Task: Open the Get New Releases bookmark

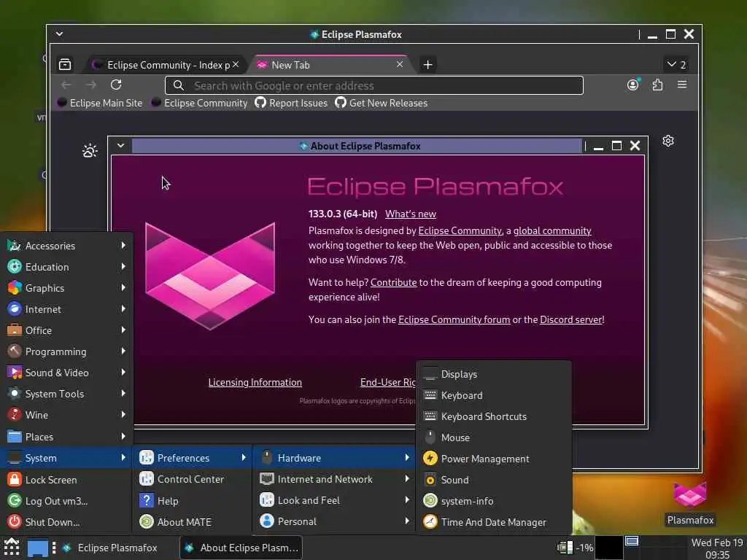Action: (381, 103)
